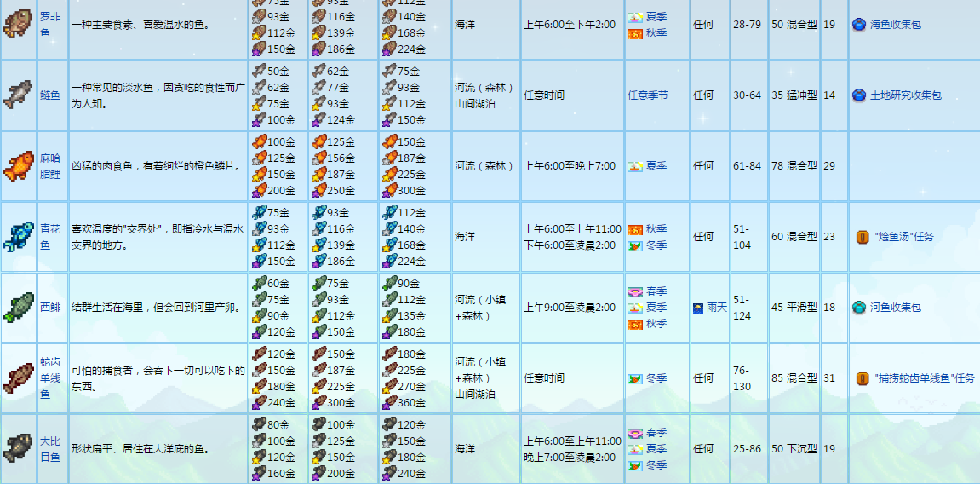The width and height of the screenshot is (980, 484).
Task: Open the "烩鱼汤"任务 quest link
Action: coord(905,236)
